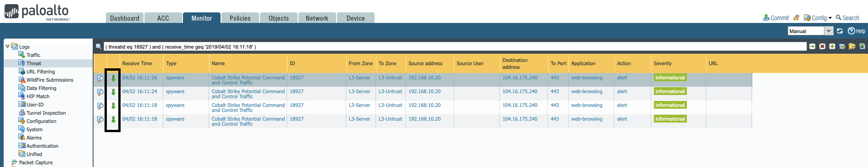Switch to the ACC tab
This screenshot has width=868, height=167.
(x=163, y=18)
